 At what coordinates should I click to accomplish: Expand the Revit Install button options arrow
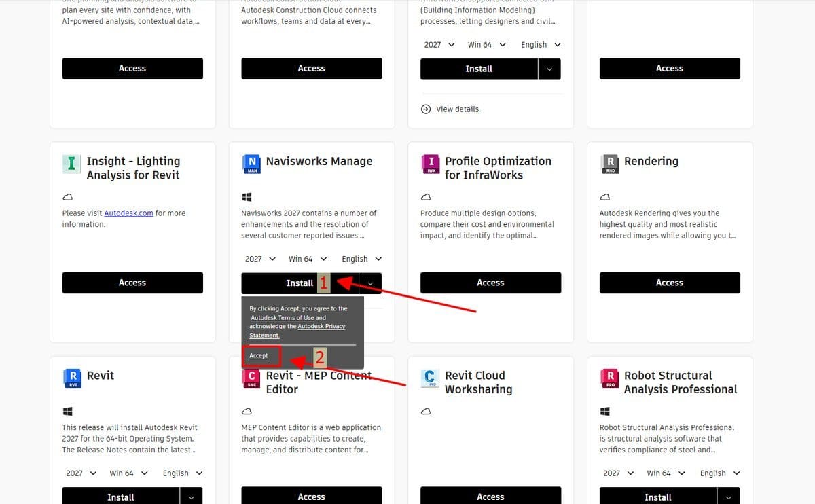coord(192,497)
